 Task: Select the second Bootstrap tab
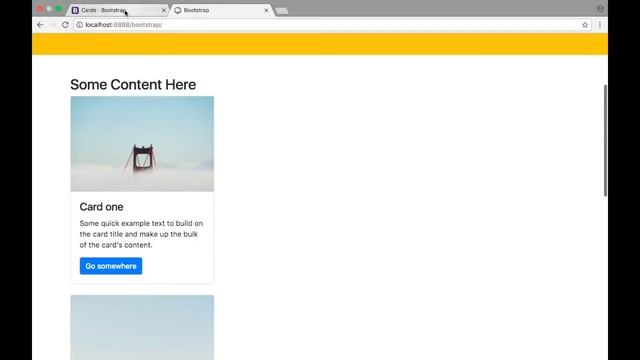pos(222,10)
